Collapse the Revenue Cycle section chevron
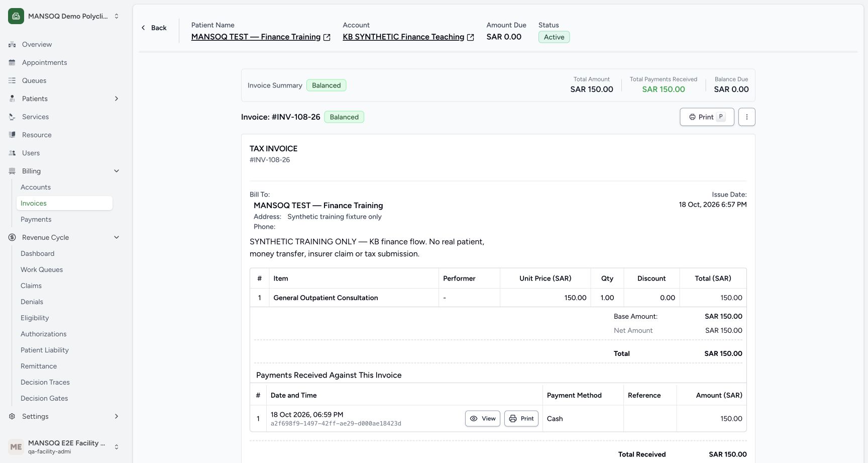 click(117, 237)
